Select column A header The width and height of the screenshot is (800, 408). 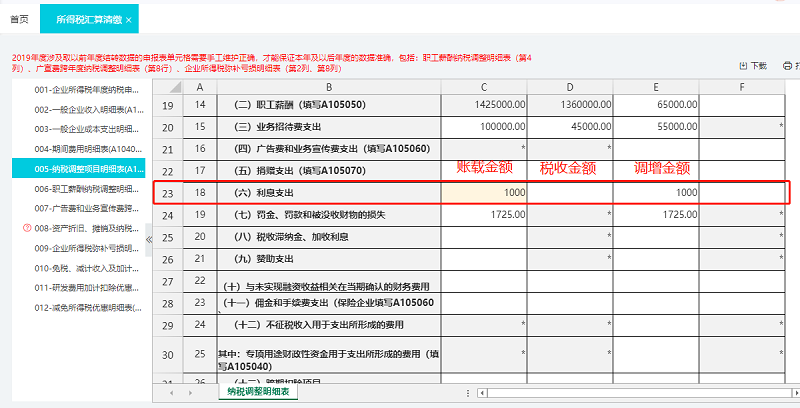(x=199, y=87)
